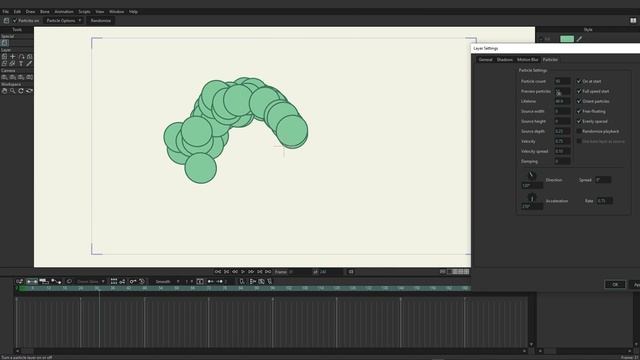Click the current Frame number field
The image size is (640, 360).
299,272
